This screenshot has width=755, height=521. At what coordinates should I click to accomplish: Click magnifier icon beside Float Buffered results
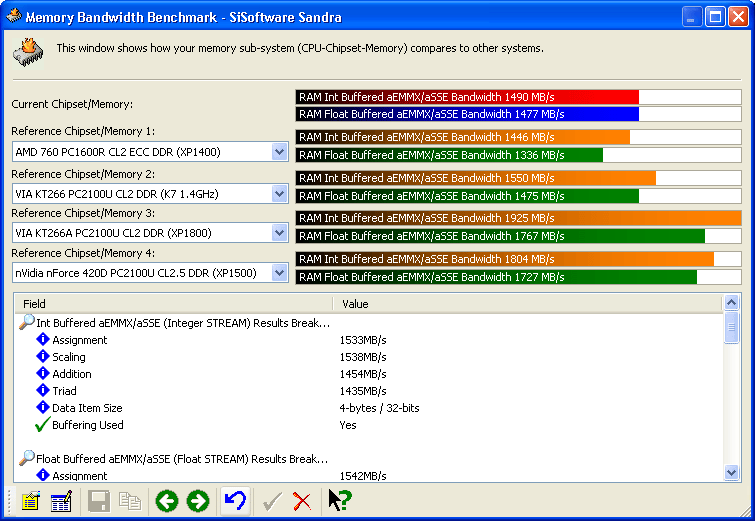26,458
